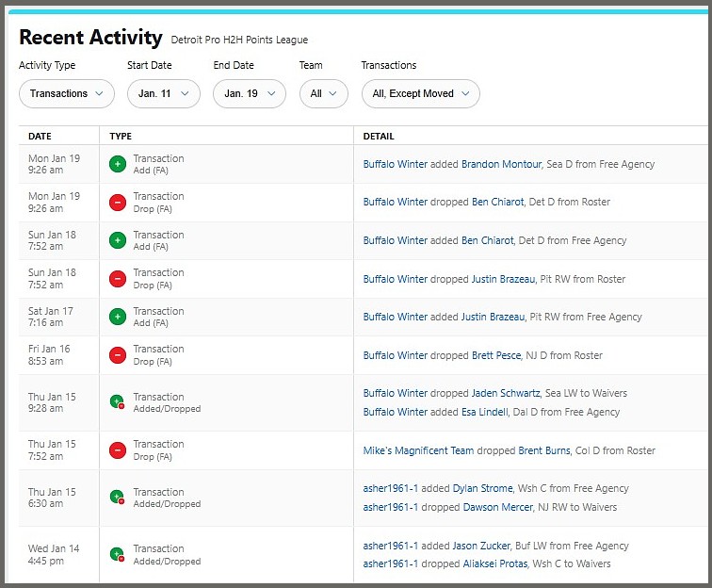Open Brandon Montour player link

point(501,164)
